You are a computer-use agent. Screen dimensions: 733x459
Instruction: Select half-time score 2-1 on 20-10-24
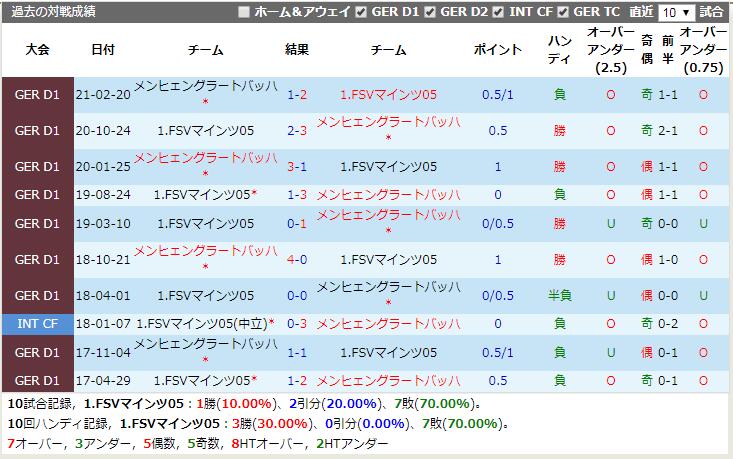(668, 131)
